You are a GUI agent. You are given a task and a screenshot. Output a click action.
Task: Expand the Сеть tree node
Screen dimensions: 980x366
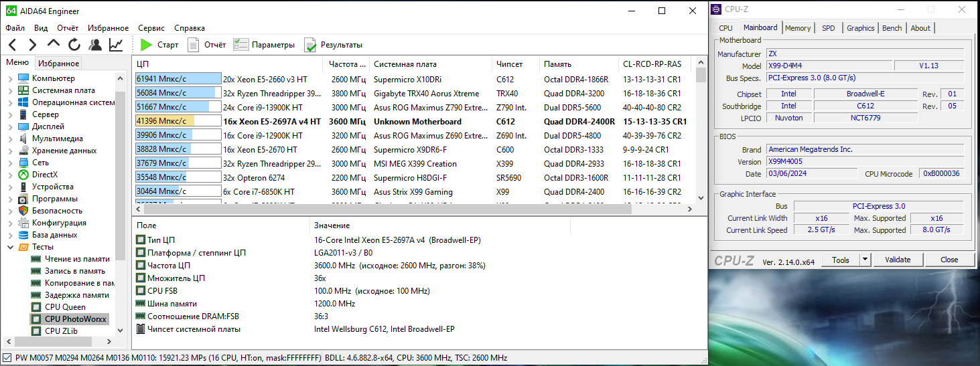(x=10, y=163)
